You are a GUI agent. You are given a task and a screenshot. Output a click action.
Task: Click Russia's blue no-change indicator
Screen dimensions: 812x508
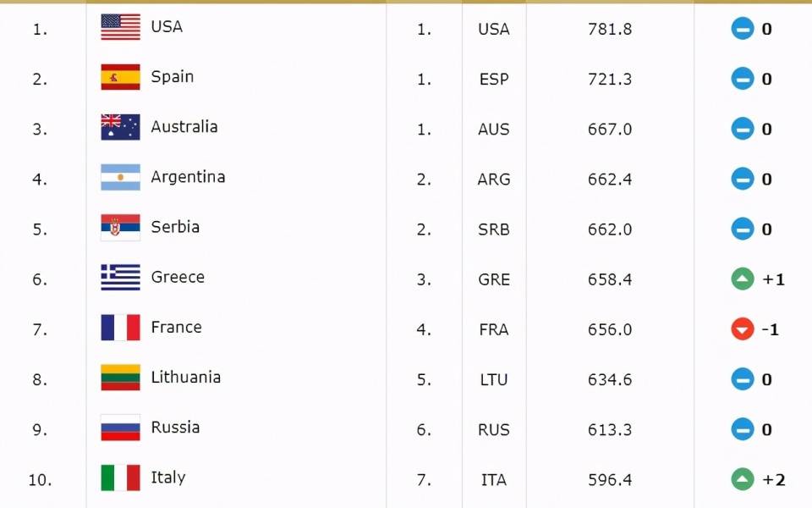pyautogui.click(x=742, y=430)
